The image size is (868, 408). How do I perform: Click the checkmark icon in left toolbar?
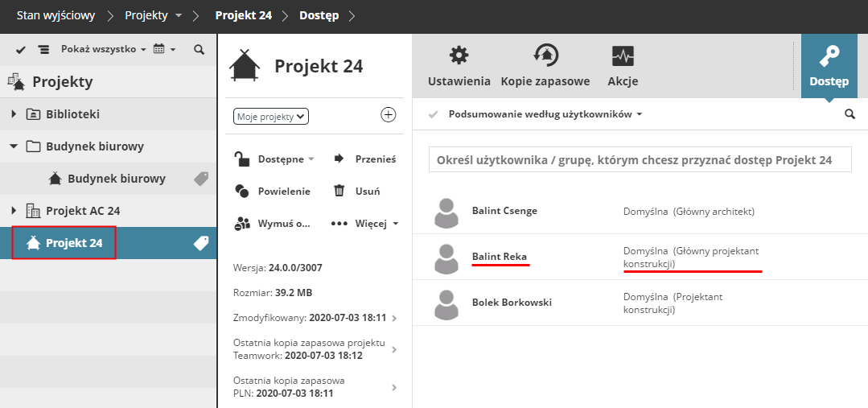pyautogui.click(x=21, y=50)
